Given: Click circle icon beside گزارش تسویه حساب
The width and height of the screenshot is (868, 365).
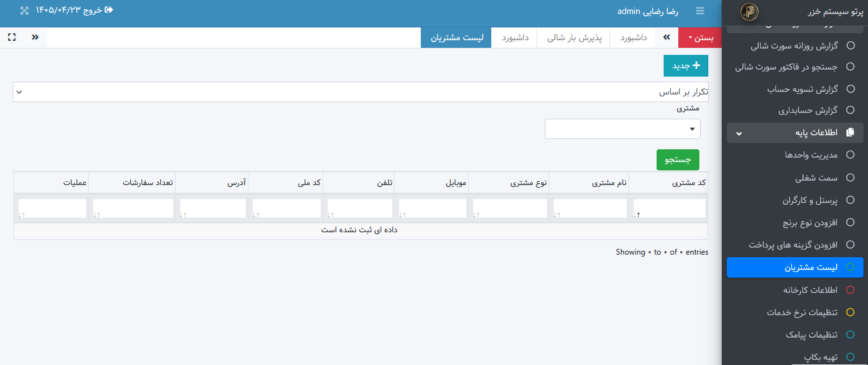Looking at the screenshot, I should coord(850,89).
